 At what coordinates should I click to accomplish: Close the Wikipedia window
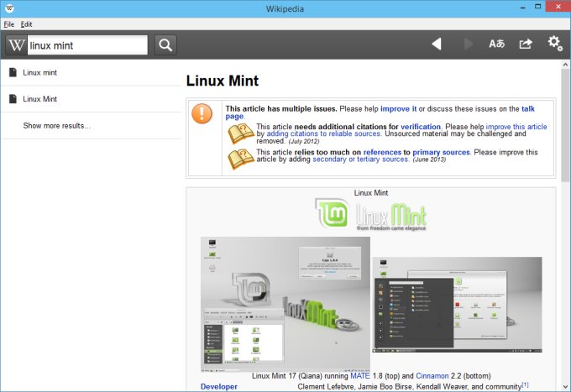pos(558,7)
